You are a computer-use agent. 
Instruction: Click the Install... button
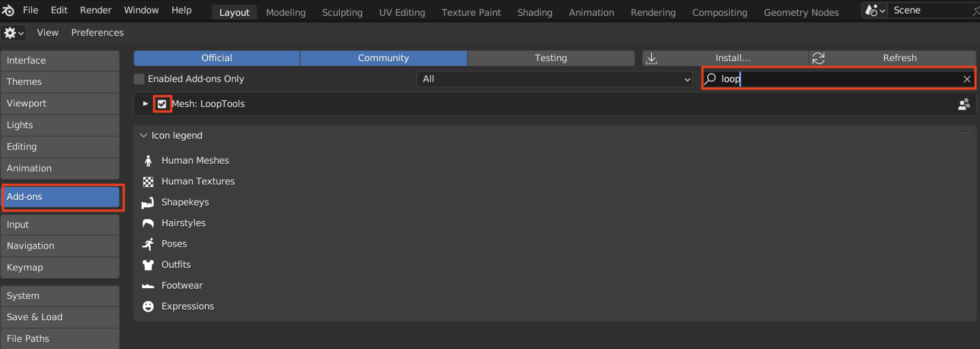click(x=725, y=58)
